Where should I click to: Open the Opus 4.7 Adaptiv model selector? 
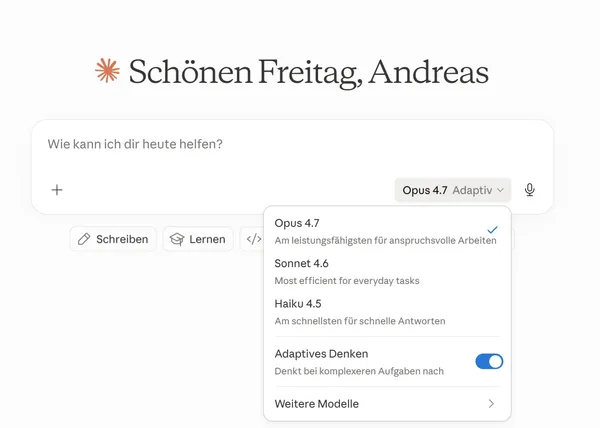click(x=452, y=190)
